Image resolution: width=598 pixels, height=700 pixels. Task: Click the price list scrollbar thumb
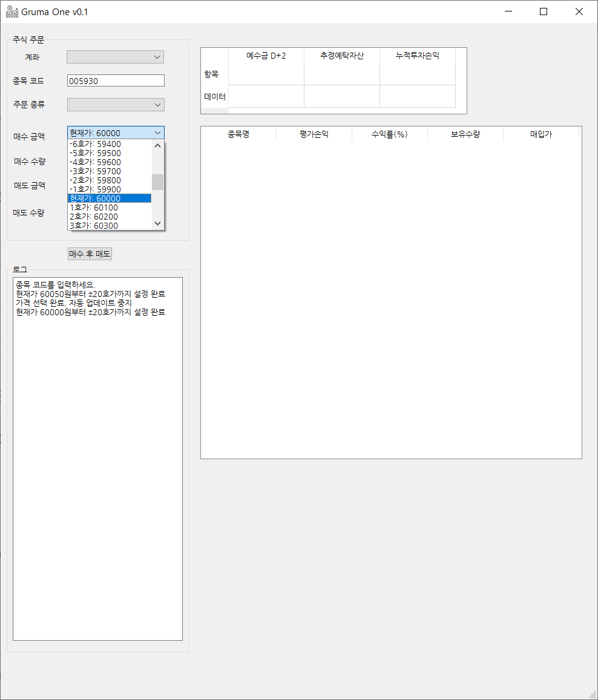click(x=157, y=182)
